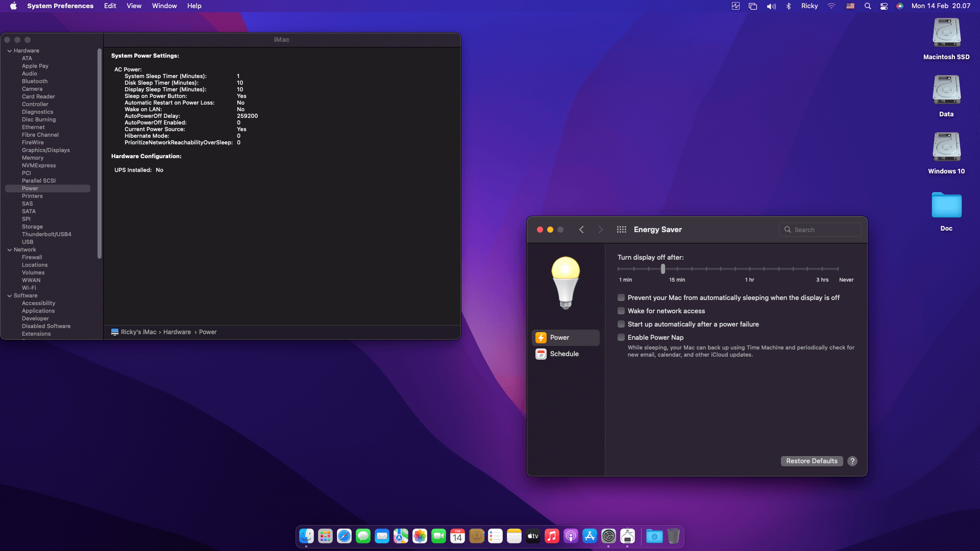Click Hardware in the path bar
The width and height of the screenshot is (980, 551).
(x=177, y=332)
